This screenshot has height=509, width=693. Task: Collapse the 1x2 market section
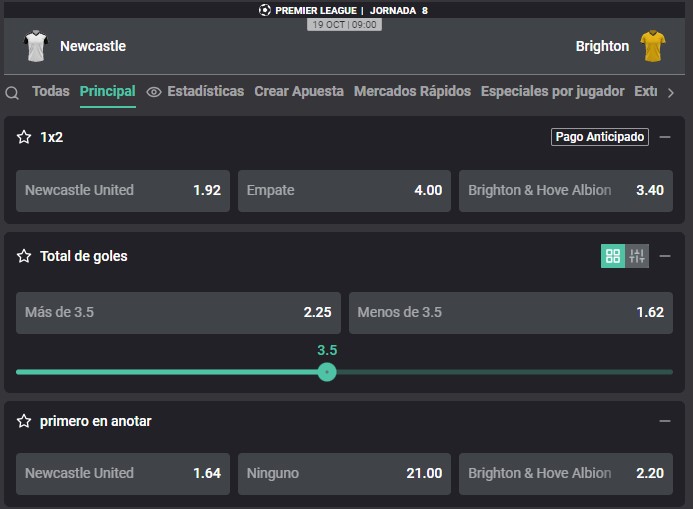click(665, 137)
